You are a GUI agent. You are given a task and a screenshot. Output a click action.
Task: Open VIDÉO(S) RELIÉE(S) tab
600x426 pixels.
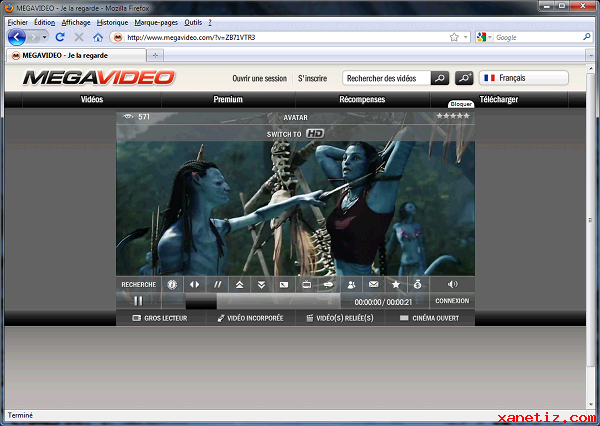pos(340,318)
